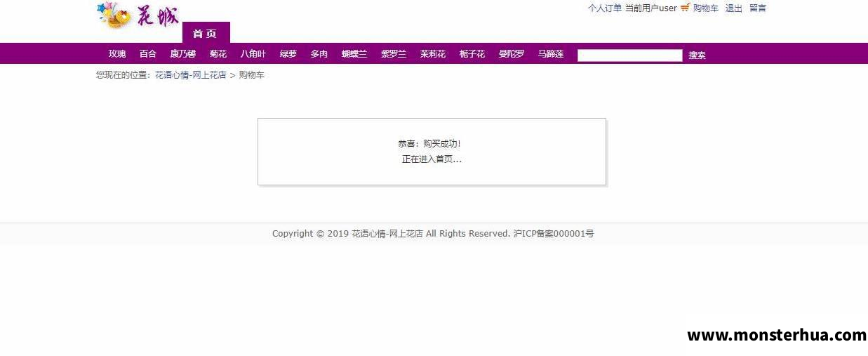Open the 留言 message link
The width and height of the screenshot is (868, 356).
758,8
